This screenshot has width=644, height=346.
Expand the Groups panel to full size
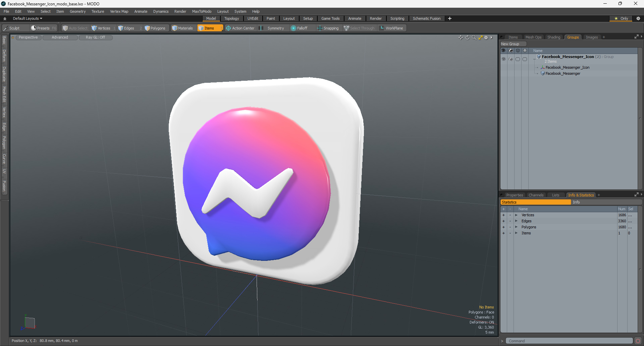pyautogui.click(x=636, y=37)
